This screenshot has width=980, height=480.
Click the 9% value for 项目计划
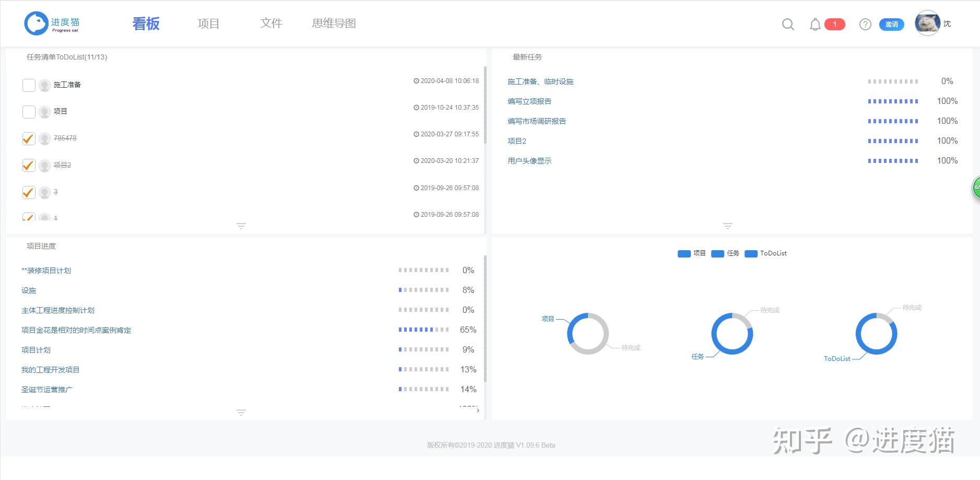tap(468, 350)
